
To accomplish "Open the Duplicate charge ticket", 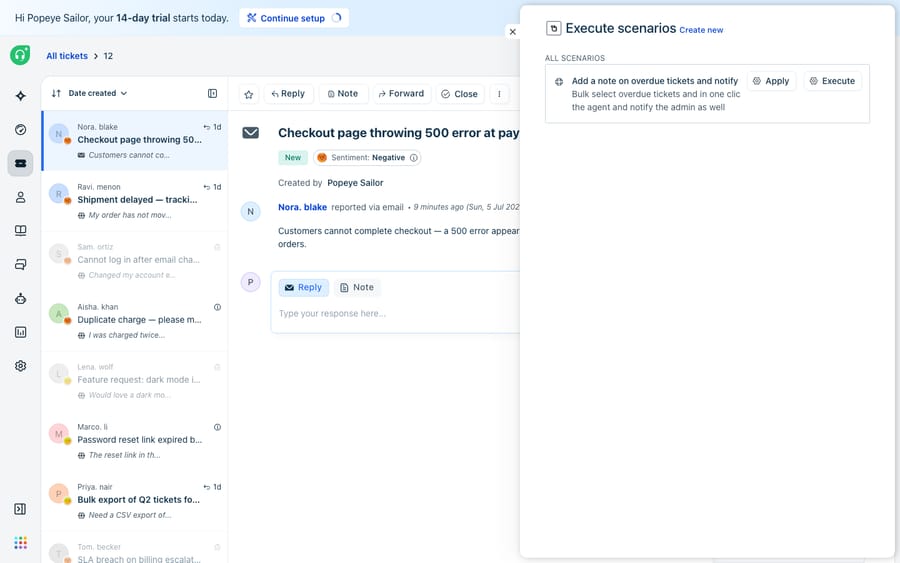I will click(135, 321).
